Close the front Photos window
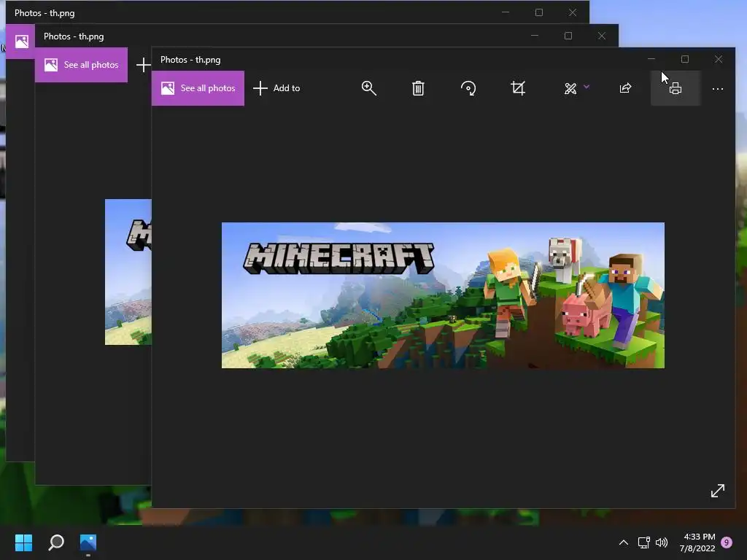 (719, 59)
